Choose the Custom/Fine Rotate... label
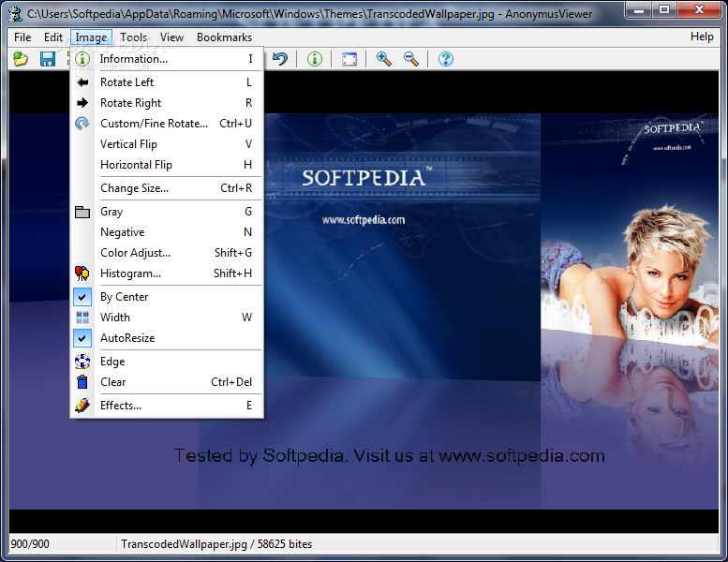 click(155, 124)
